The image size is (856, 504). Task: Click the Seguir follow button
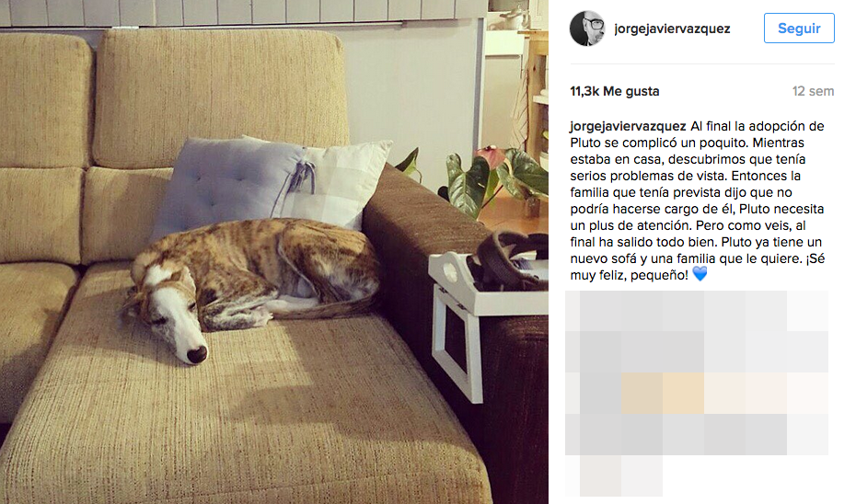[799, 29]
